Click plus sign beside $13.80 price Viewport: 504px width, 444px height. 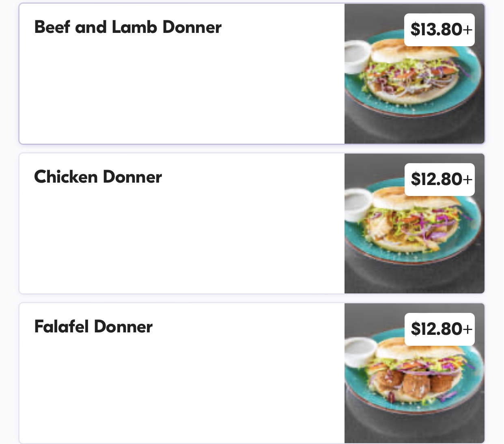468,30
